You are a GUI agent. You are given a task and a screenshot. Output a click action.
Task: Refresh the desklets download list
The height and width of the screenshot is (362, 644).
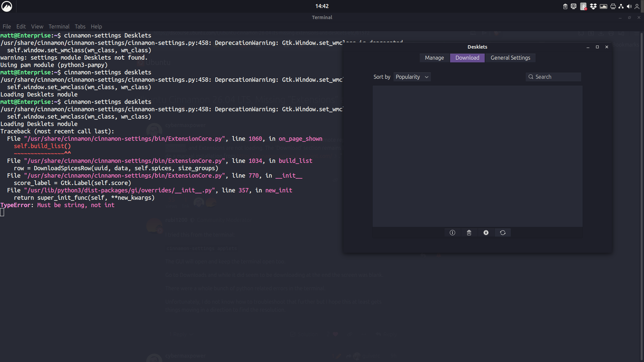tap(503, 233)
